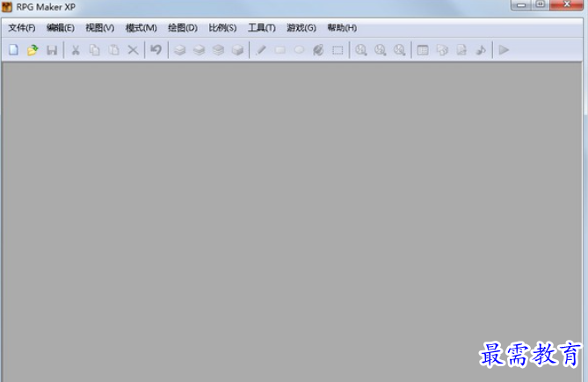This screenshot has width=588, height=382.
Task: Open the Materials manager icon
Action: 442,50
